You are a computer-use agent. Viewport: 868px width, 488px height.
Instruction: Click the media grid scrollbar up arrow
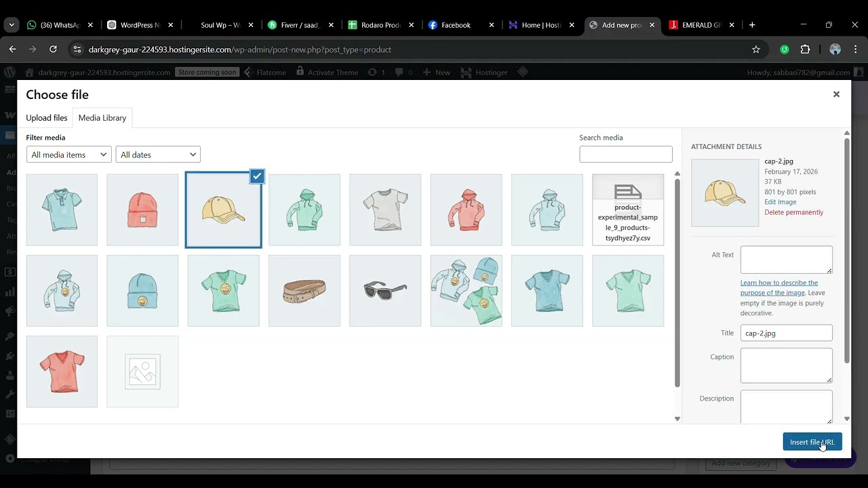pyautogui.click(x=677, y=174)
